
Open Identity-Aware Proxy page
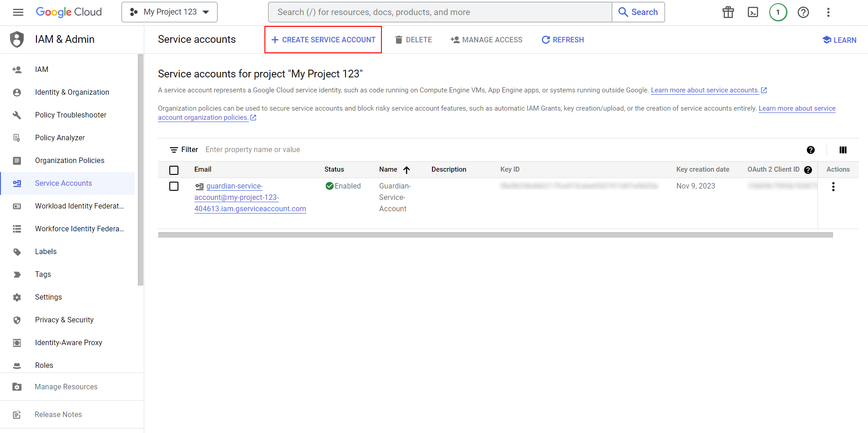pos(69,343)
